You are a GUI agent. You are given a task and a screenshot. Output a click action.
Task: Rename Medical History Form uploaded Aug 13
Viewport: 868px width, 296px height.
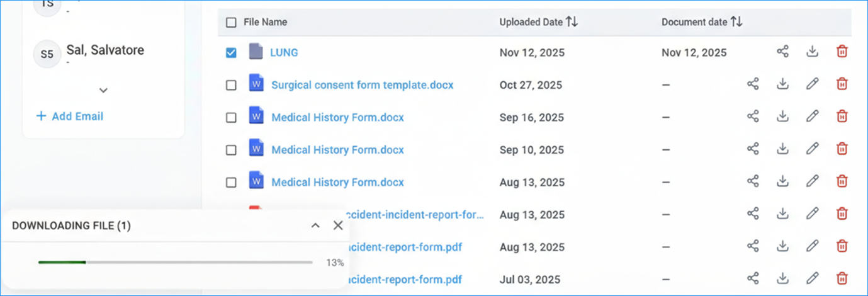pos(813,181)
